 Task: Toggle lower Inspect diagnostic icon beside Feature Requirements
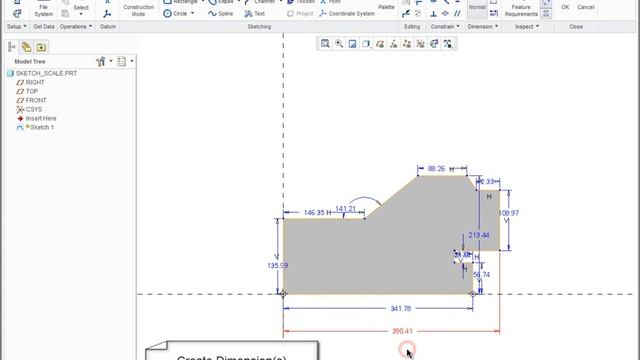click(546, 14)
